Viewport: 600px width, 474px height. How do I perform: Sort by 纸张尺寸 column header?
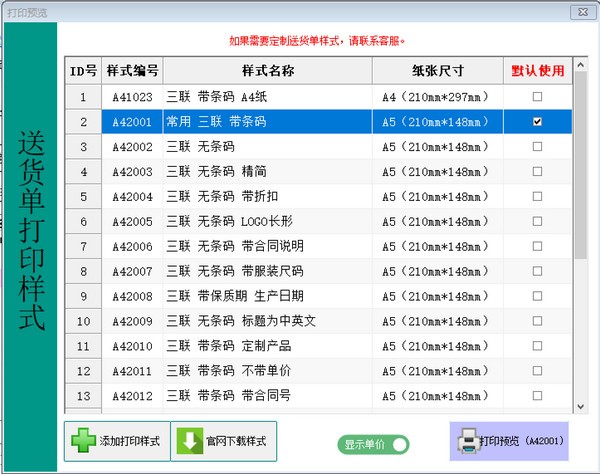(x=436, y=71)
